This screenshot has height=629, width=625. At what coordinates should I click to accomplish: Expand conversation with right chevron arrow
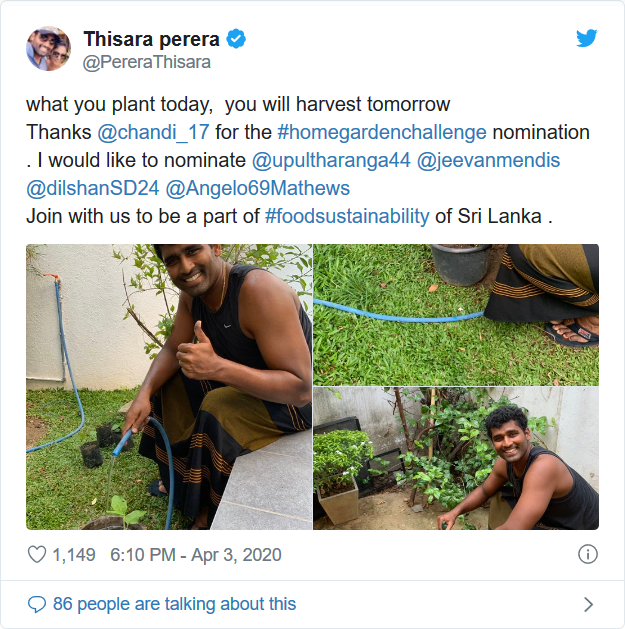(588, 604)
